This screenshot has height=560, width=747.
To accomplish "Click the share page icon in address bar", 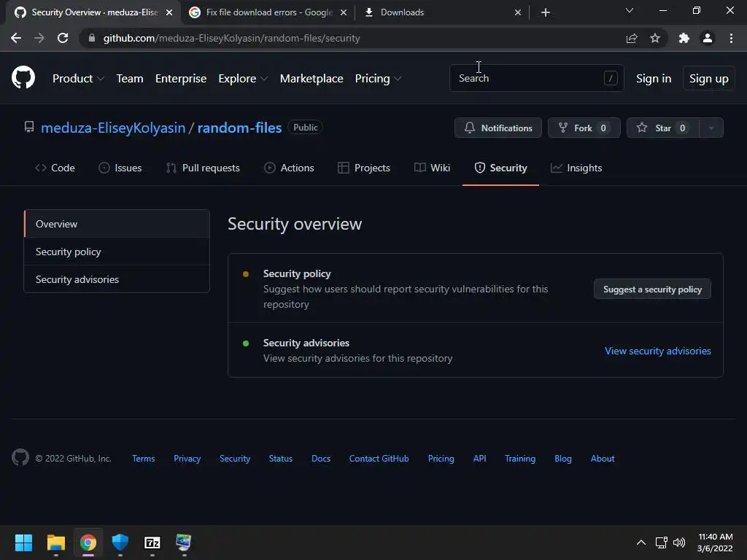I will click(x=632, y=38).
